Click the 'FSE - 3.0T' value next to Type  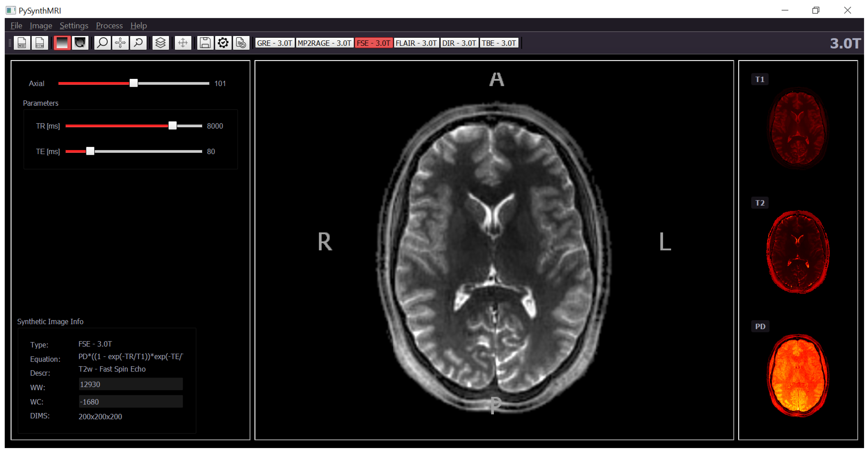click(x=95, y=344)
